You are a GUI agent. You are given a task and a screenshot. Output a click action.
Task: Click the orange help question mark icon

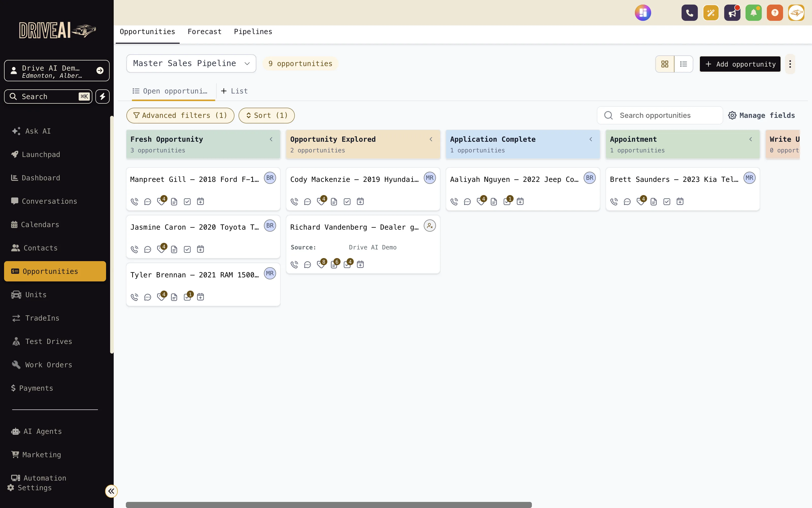coord(775,13)
